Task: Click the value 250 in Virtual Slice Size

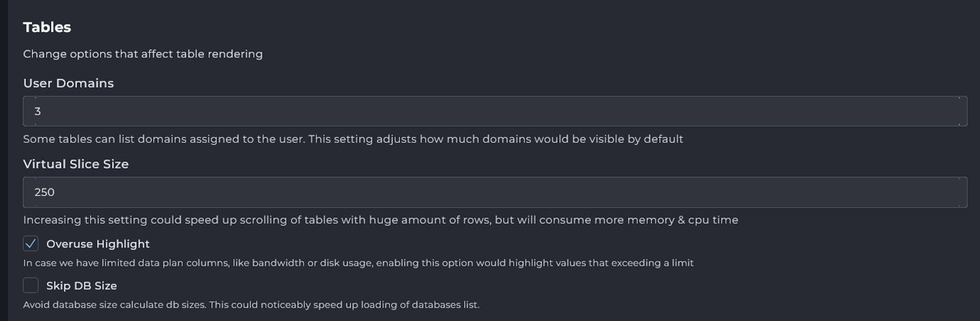Action: tap(44, 192)
